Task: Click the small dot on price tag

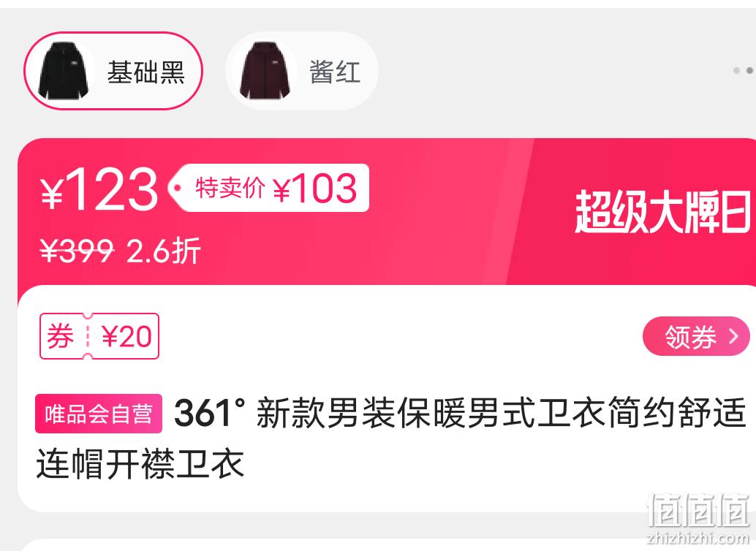Action: click(x=178, y=188)
